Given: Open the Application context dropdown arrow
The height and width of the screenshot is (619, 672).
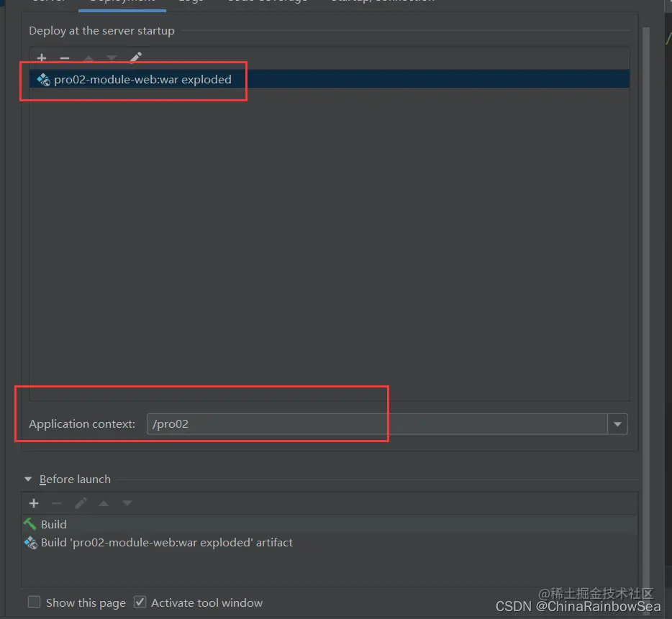Looking at the screenshot, I should tap(617, 424).
